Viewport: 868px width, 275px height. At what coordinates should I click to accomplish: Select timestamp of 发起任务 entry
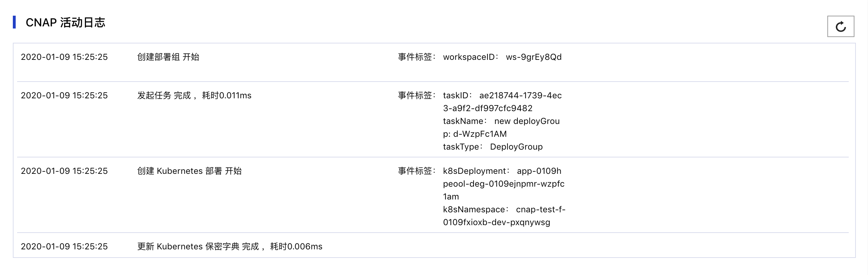coord(64,95)
